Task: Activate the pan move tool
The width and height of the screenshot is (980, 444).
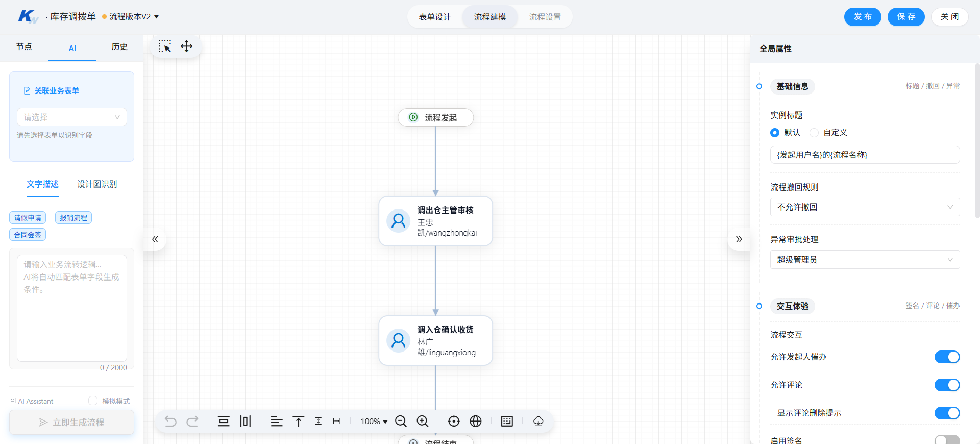Action: [x=186, y=46]
